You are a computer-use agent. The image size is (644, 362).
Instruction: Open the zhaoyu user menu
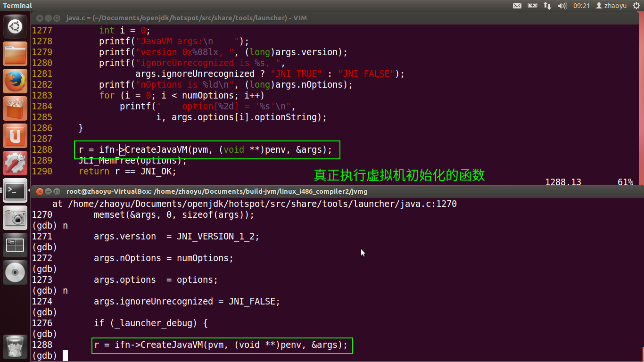(x=611, y=6)
